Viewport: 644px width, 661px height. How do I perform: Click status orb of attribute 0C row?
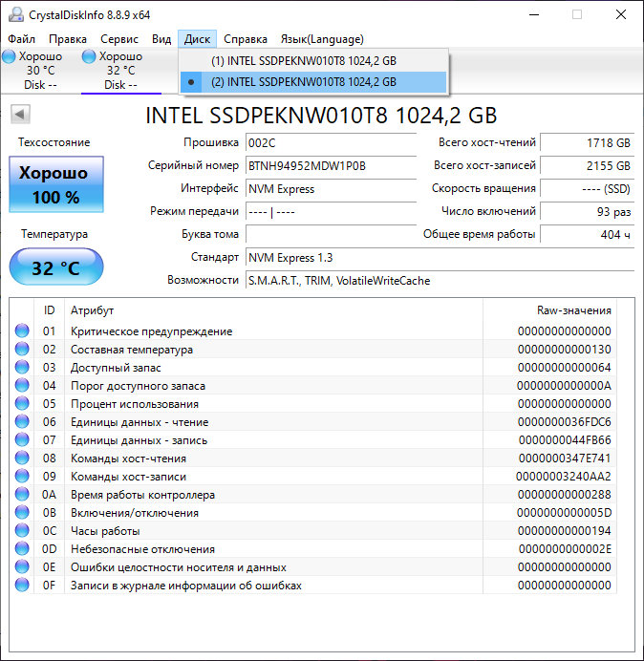[x=22, y=530]
